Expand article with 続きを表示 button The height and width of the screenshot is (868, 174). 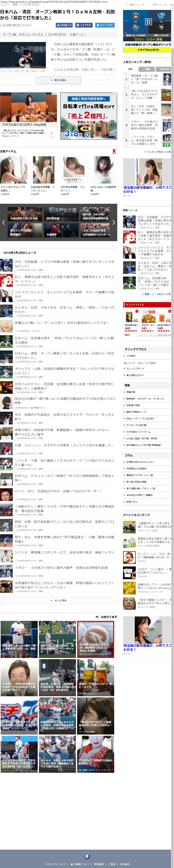tap(59, 80)
